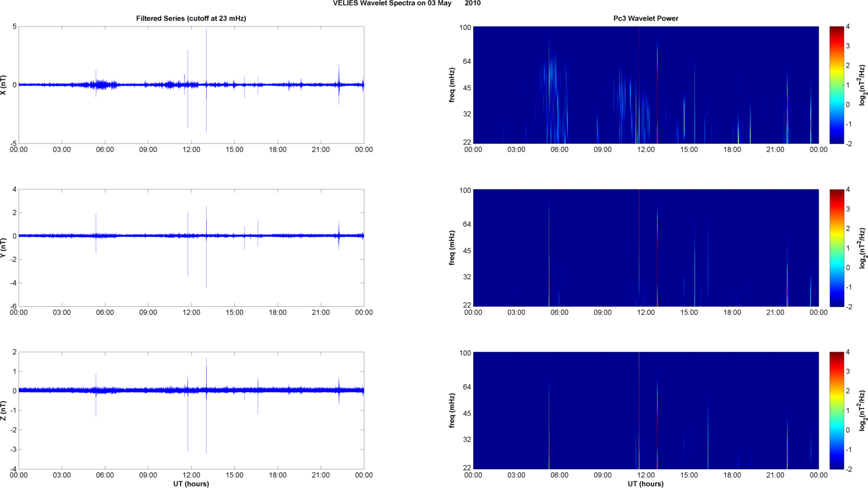Click the 15:00 tick under top spectrogram
The image size is (868, 488).
[x=689, y=150]
